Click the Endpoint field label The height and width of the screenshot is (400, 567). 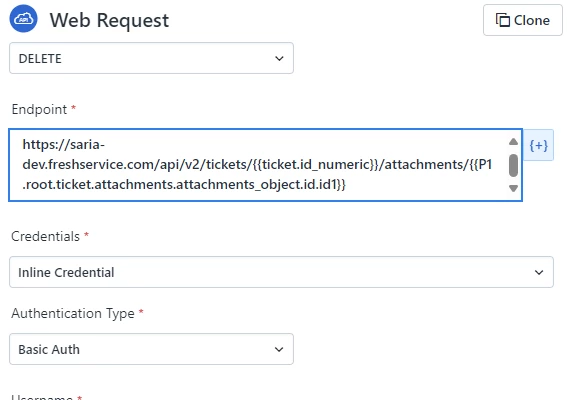coord(39,109)
